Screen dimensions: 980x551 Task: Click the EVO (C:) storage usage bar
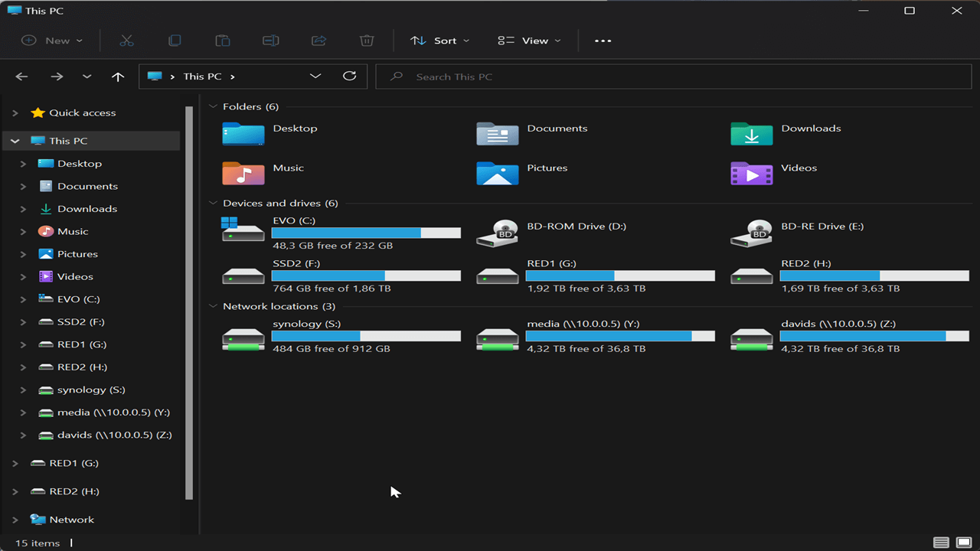(x=366, y=233)
